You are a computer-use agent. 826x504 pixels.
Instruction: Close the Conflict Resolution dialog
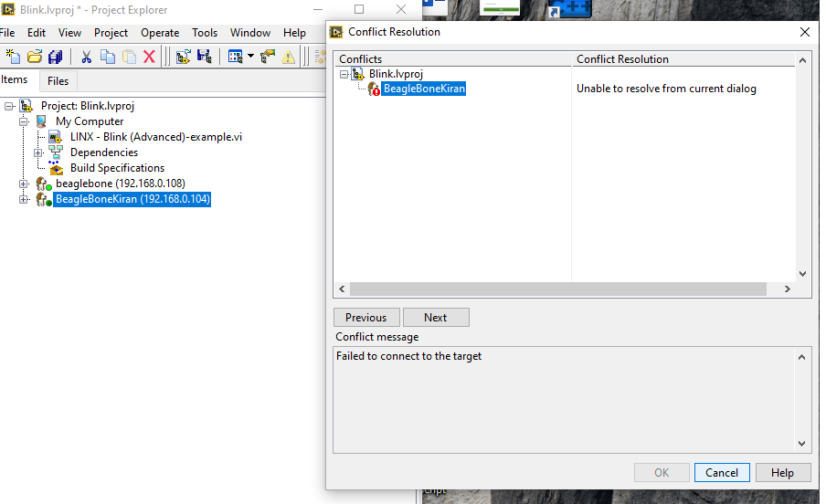click(805, 32)
